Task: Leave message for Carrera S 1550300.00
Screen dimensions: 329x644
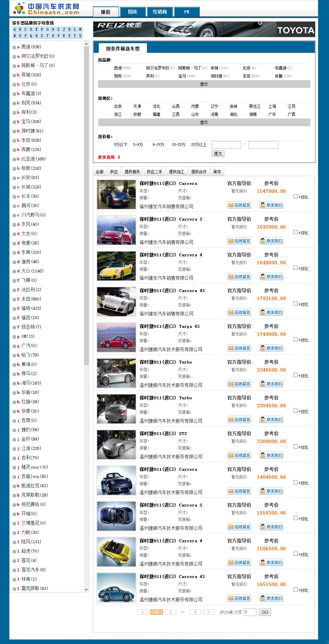Action: coord(239,527)
